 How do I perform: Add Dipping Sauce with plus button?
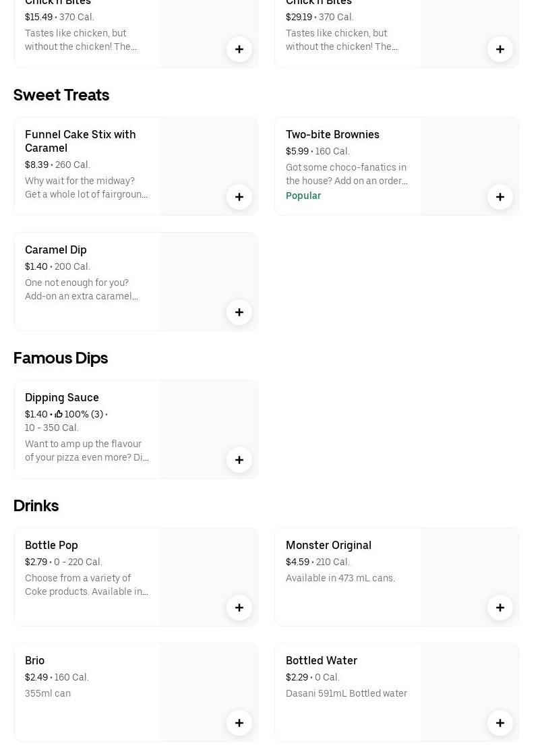pos(239,460)
